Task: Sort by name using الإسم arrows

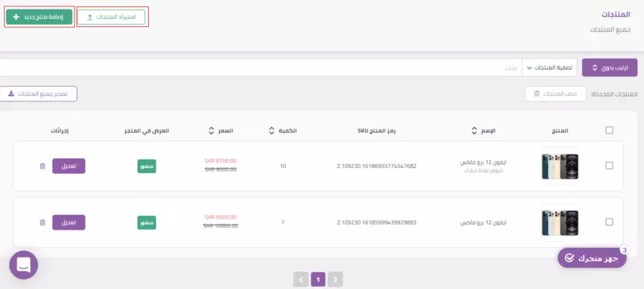Action: coord(475,131)
